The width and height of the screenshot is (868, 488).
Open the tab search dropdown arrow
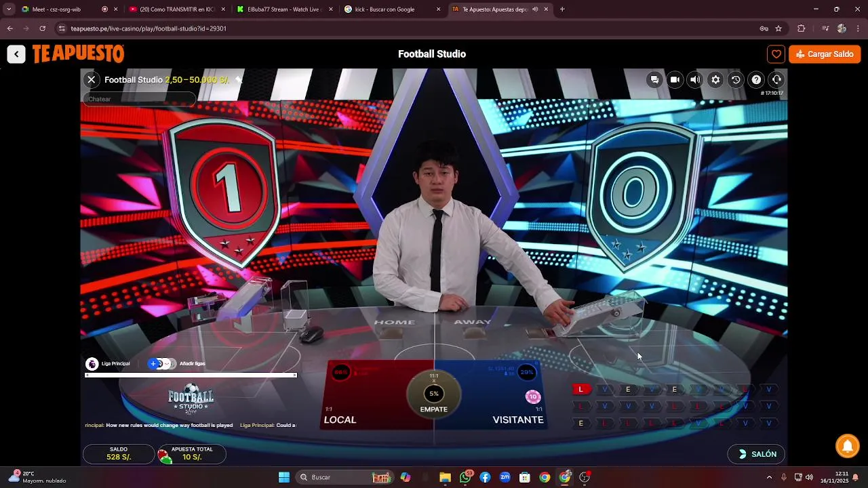coord(9,9)
